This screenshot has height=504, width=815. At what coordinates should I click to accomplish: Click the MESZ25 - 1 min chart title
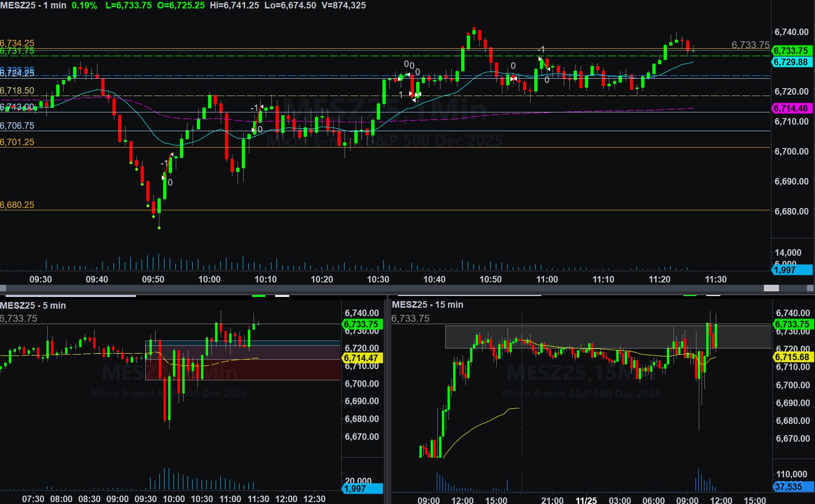pyautogui.click(x=33, y=6)
